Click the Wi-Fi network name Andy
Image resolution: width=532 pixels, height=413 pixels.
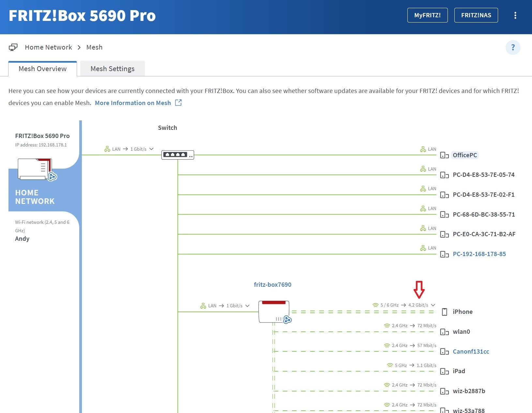pos(22,238)
